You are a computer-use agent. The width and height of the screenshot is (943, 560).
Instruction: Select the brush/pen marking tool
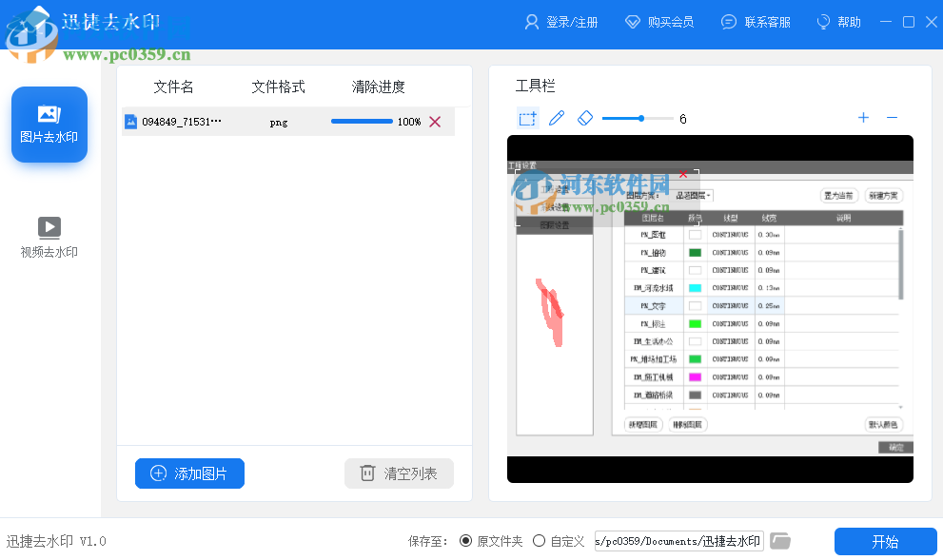pyautogui.click(x=556, y=118)
